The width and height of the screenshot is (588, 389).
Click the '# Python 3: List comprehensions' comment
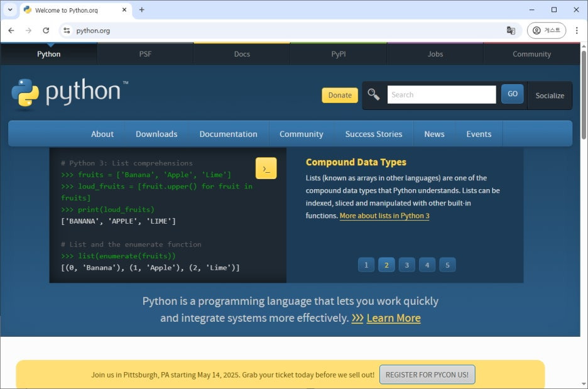coord(127,163)
